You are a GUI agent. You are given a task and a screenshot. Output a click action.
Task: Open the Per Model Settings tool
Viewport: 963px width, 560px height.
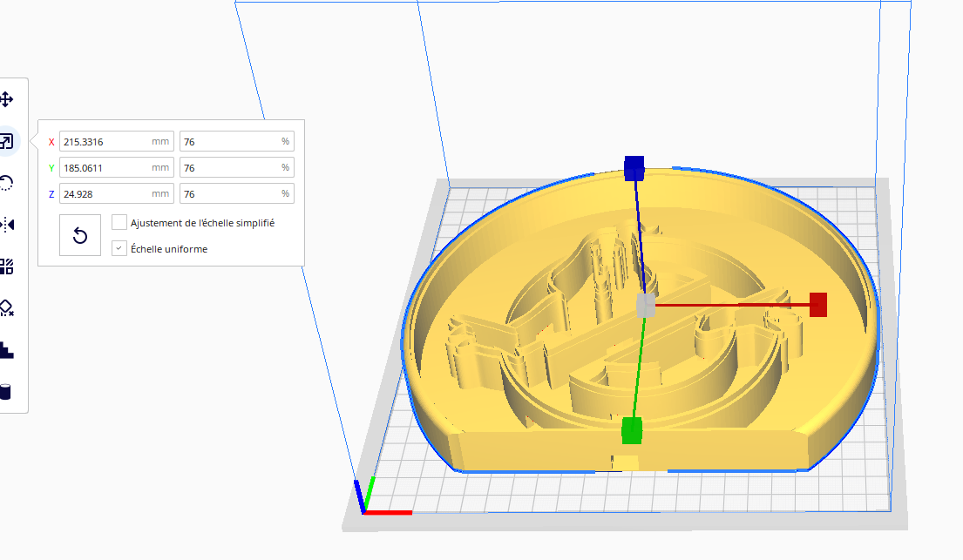(x=6, y=267)
